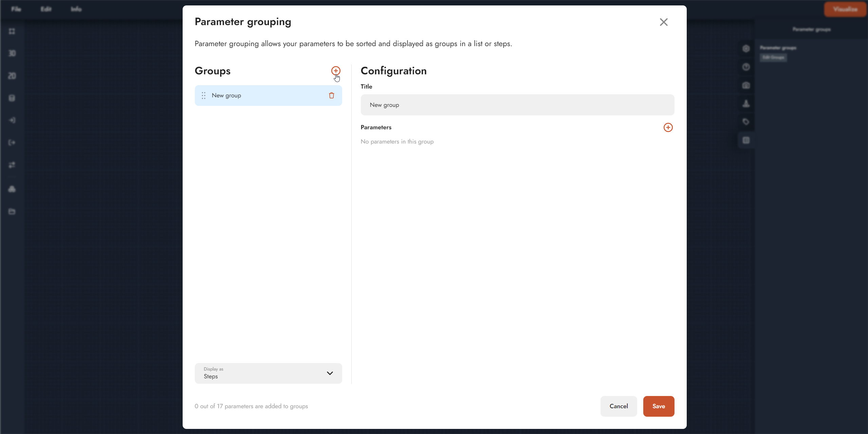Open the Info menu
Image resolution: width=868 pixels, height=434 pixels.
pos(76,9)
